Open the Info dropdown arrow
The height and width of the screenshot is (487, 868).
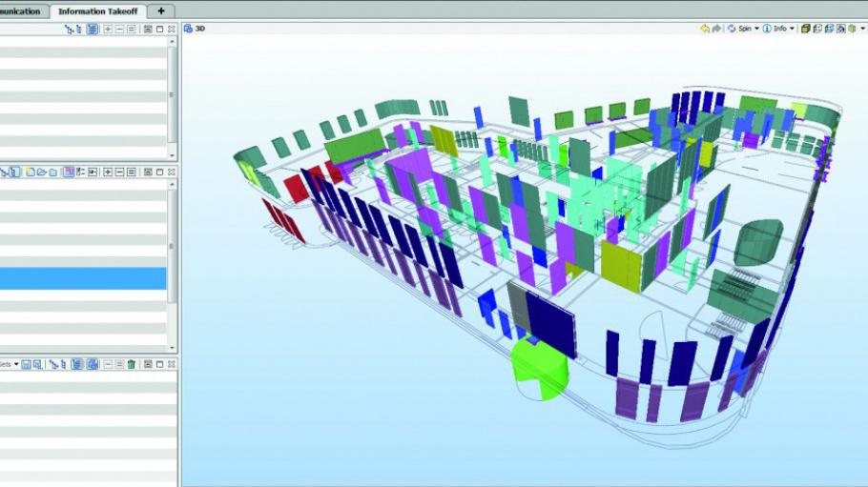pyautogui.click(x=792, y=29)
